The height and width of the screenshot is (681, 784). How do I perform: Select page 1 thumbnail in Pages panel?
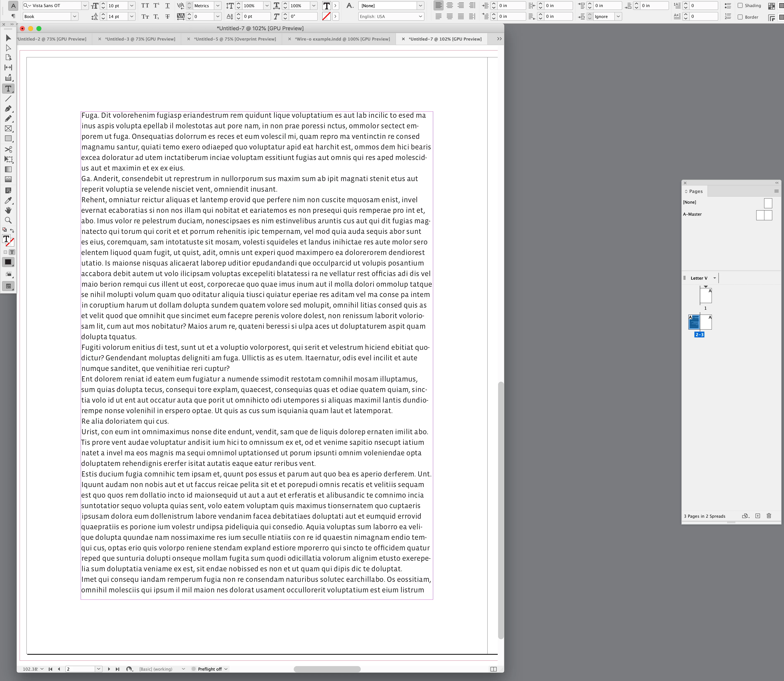coord(706,296)
